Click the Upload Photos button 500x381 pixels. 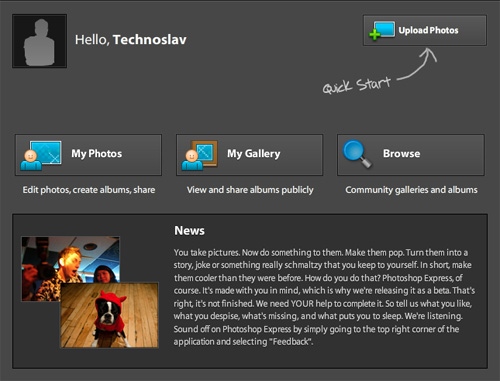pos(425,30)
